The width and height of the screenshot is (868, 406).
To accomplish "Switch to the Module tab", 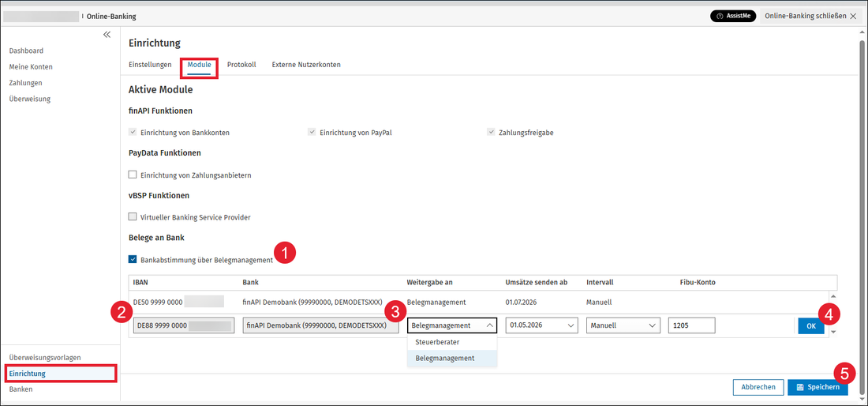I will click(199, 65).
